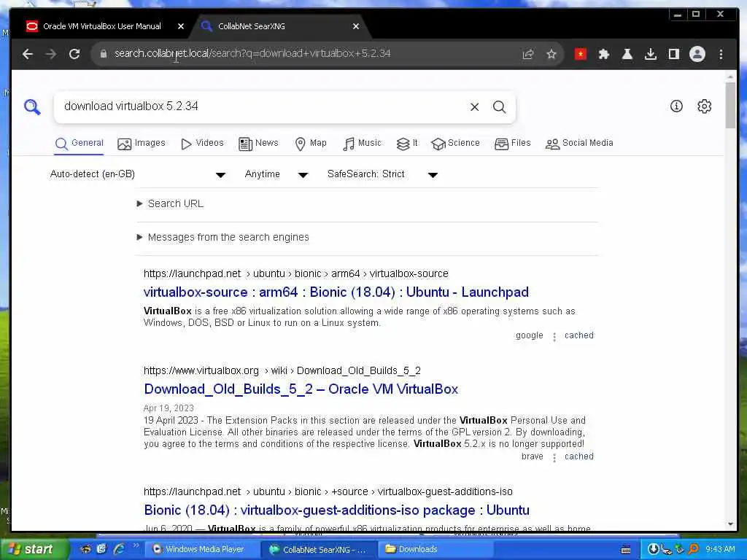This screenshot has height=560, width=747.
Task: Open cached copy of the google result
Action: (x=578, y=335)
